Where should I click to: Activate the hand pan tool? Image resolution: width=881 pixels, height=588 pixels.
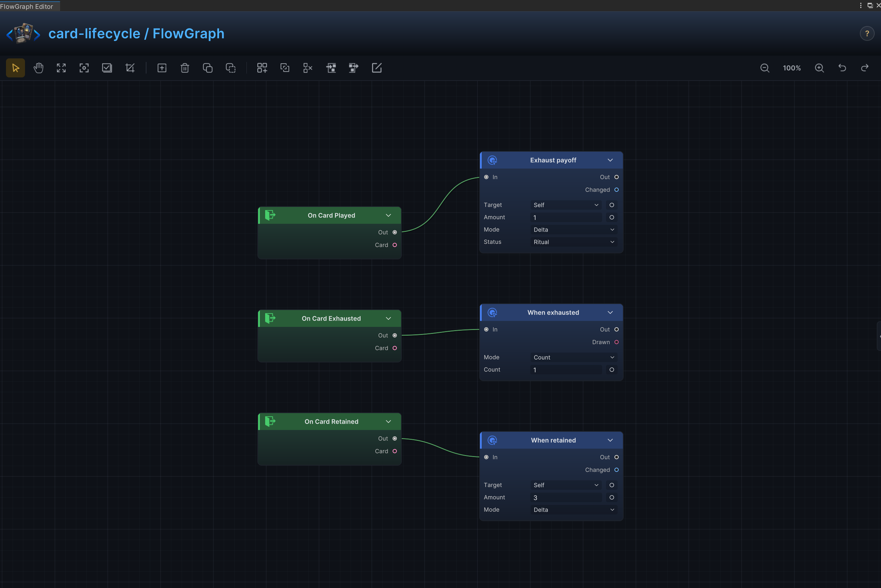(x=38, y=68)
